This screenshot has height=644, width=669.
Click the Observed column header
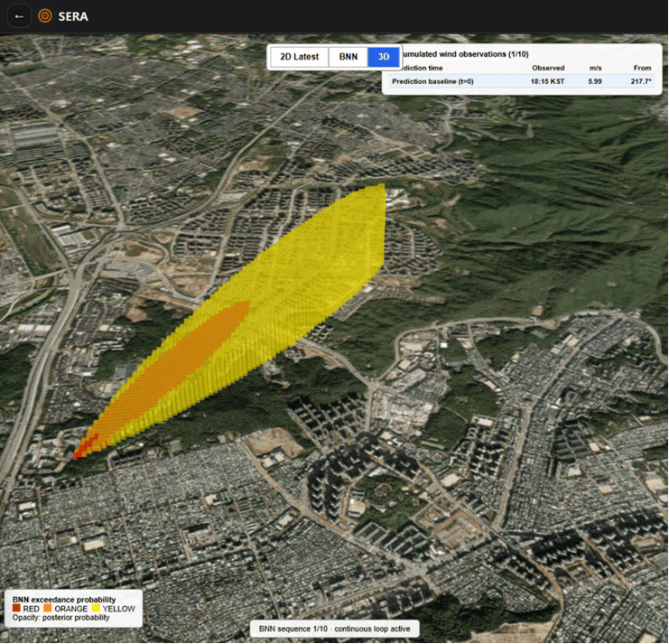click(548, 68)
